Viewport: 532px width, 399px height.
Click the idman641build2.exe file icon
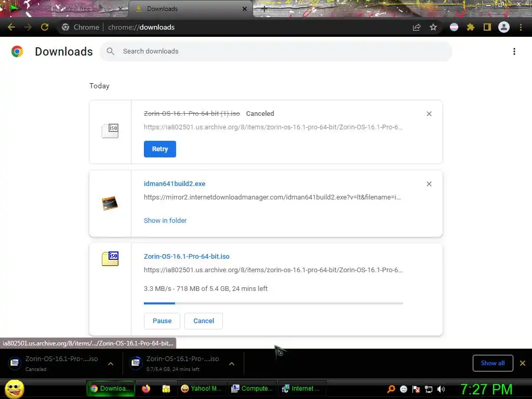[x=110, y=203]
